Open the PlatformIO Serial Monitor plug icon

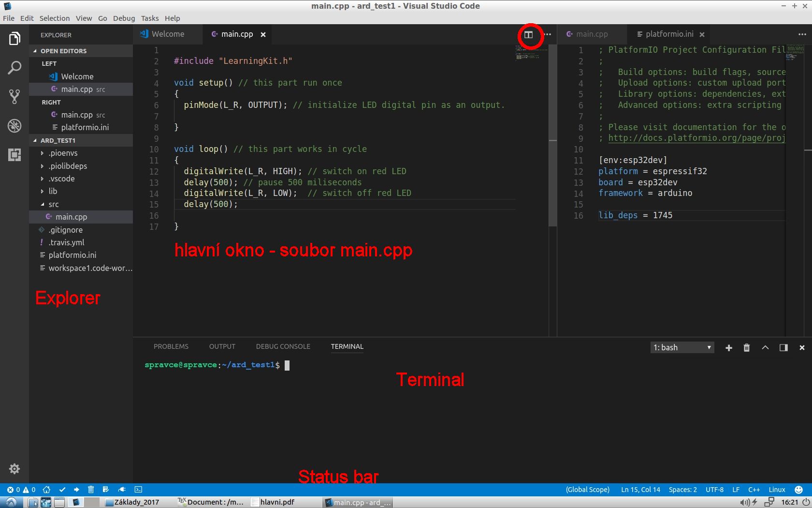click(122, 490)
